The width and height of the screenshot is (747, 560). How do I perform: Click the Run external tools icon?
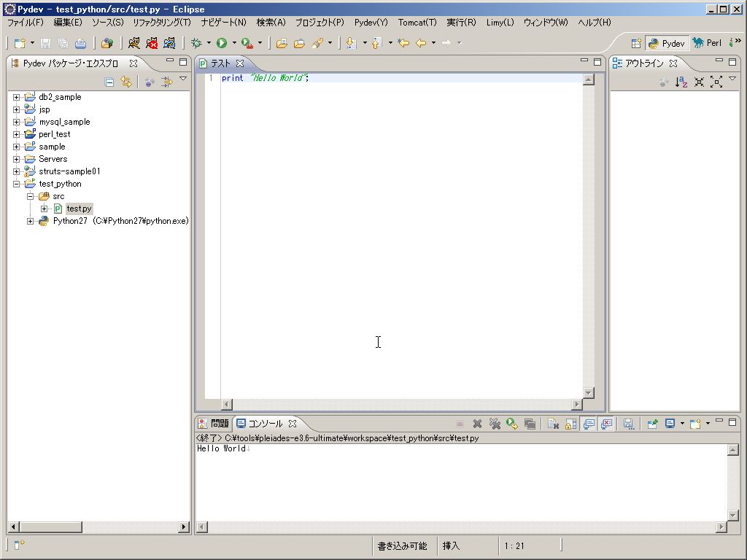(x=247, y=43)
